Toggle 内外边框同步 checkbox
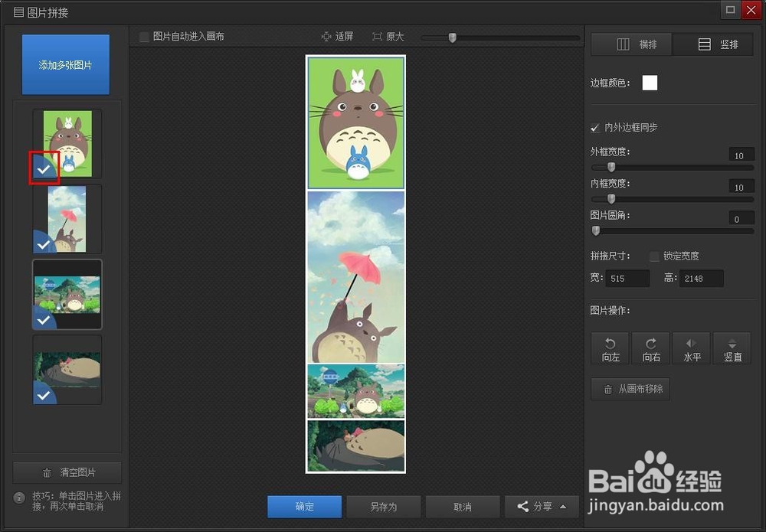The image size is (766, 532). (595, 128)
